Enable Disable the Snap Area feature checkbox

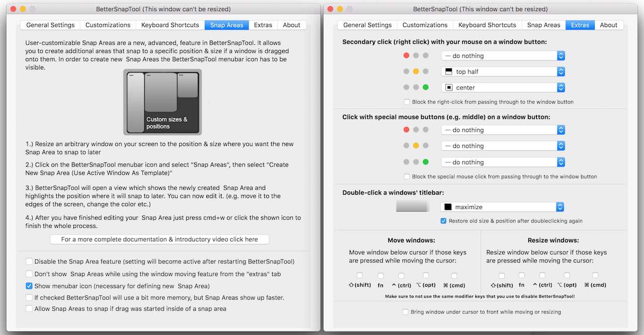pos(29,262)
